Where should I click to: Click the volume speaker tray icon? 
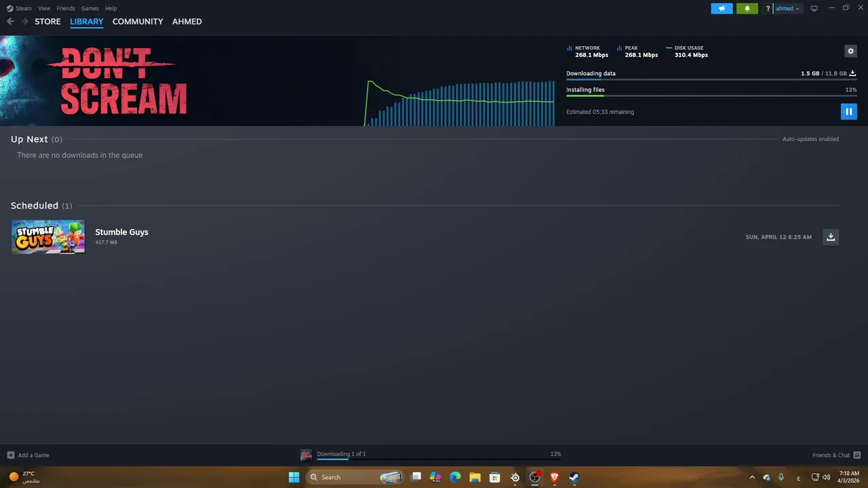(826, 477)
